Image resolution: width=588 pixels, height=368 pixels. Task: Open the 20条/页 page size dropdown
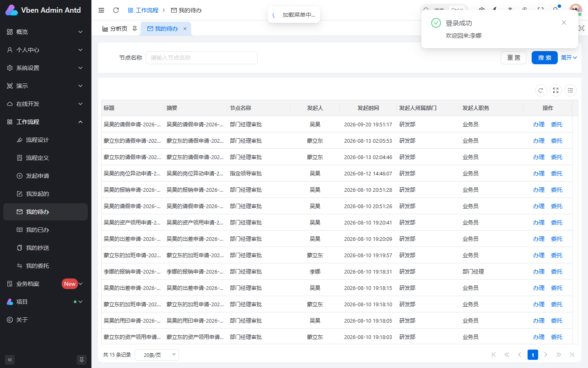tap(157, 355)
